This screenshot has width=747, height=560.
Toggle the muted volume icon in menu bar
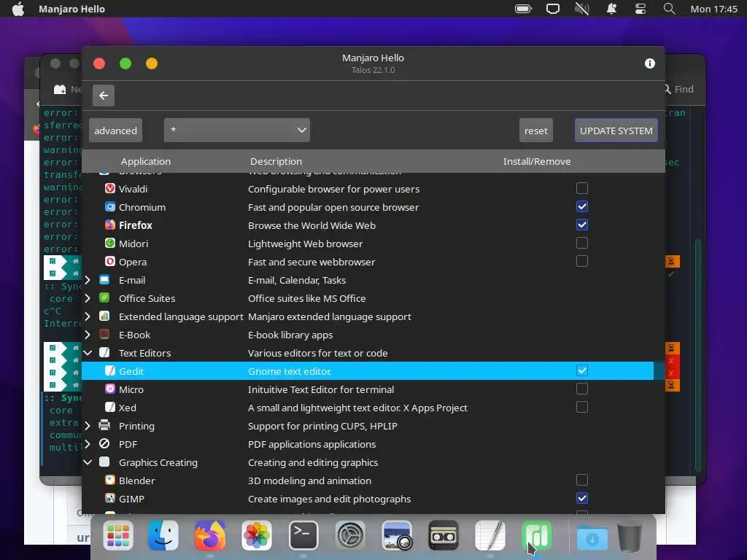[x=581, y=9]
